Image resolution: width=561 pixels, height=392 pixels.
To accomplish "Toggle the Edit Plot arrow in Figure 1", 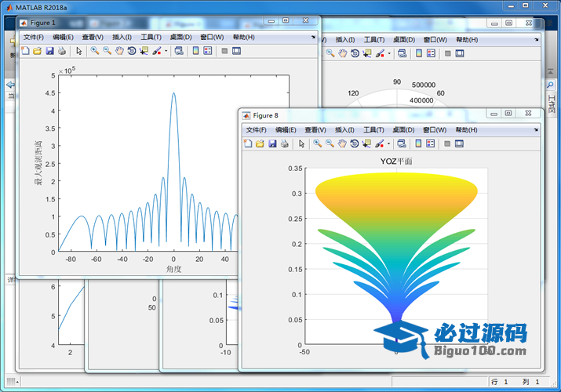I will coord(78,51).
